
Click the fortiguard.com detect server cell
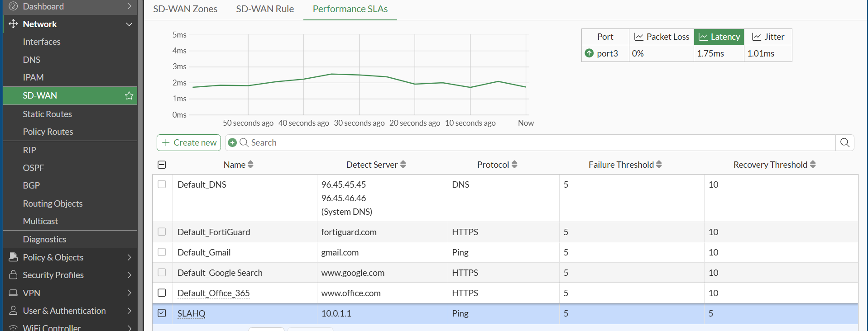click(383, 232)
